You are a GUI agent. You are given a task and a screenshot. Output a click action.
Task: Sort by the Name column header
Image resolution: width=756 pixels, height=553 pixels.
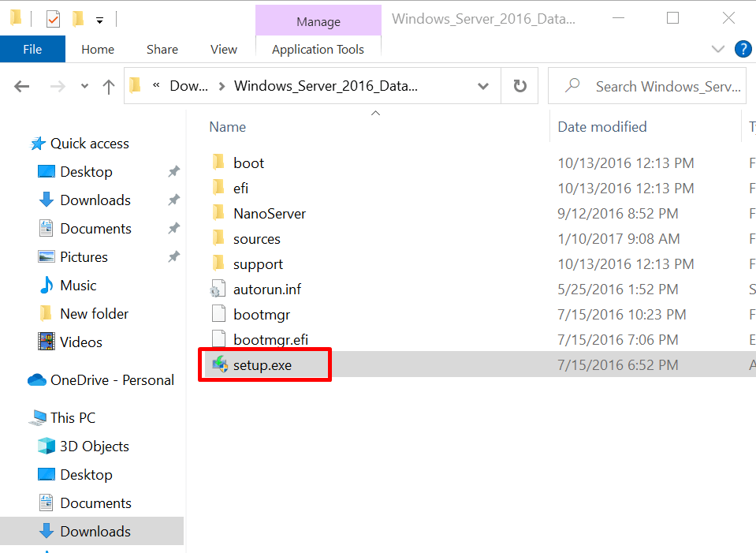point(228,127)
